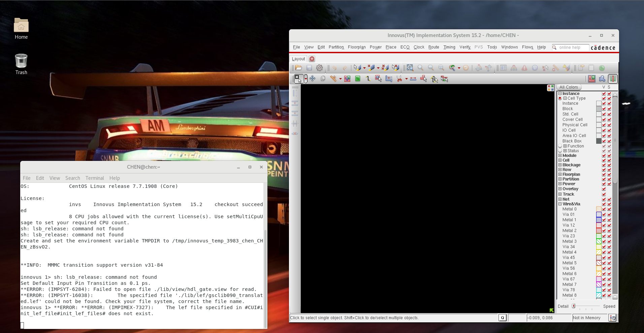Select the Zoom In tool
The image size is (644, 333).
[x=420, y=68]
